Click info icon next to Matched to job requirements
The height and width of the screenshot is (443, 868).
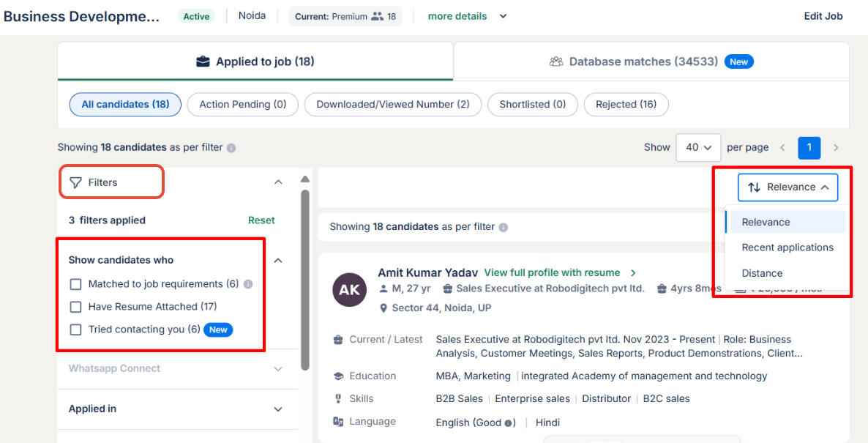(248, 284)
